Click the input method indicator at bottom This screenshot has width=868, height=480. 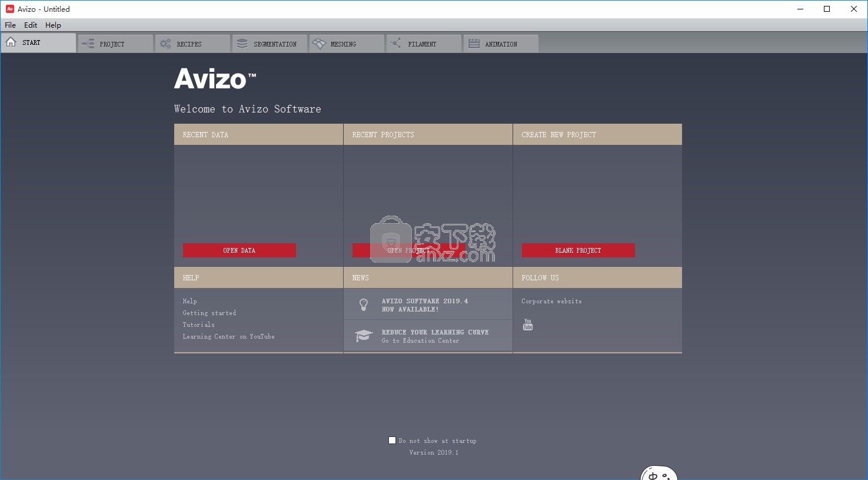coord(659,473)
